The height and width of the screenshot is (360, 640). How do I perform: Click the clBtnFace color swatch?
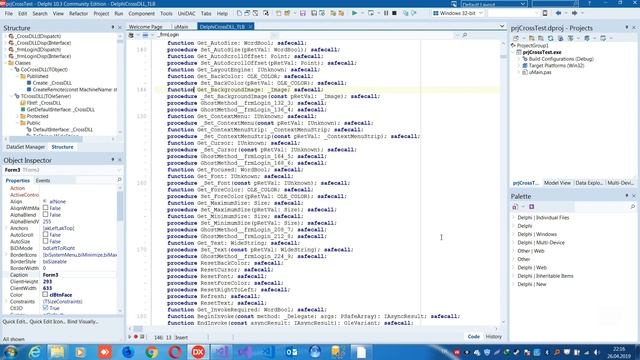tap(45, 294)
